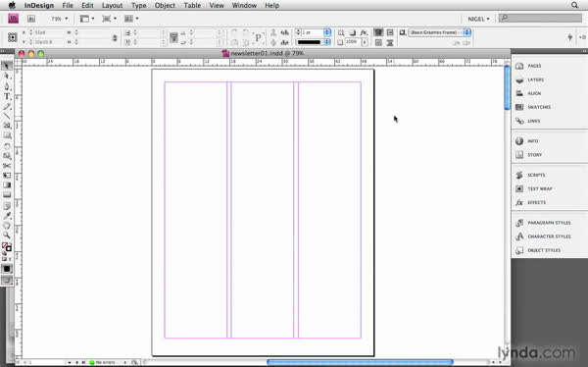Open the Swatches panel

(x=533, y=107)
